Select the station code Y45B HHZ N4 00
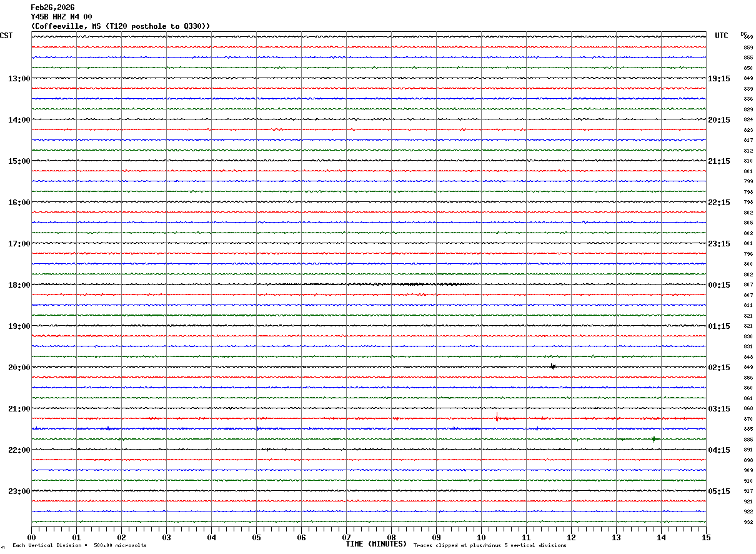 pyautogui.click(x=61, y=17)
